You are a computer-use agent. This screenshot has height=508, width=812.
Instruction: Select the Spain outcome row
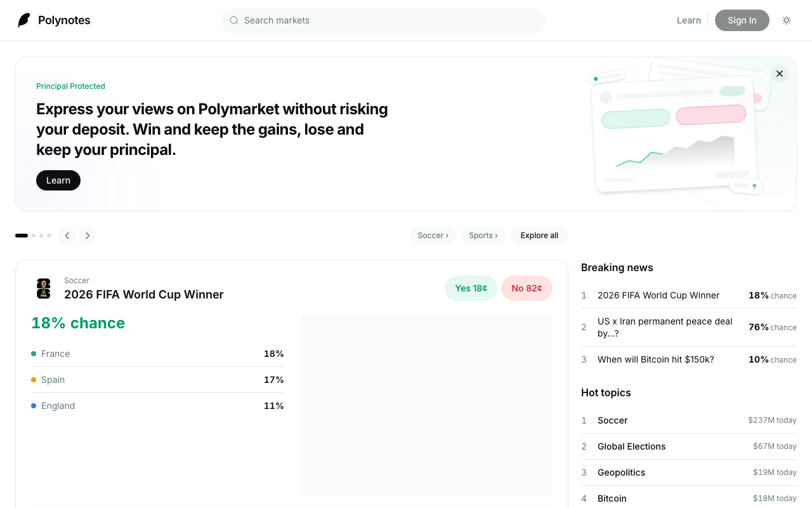point(157,380)
